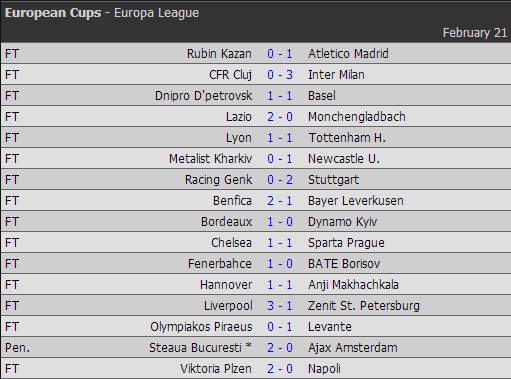Open the Chelsea 1 - 1 match score
The image size is (511, 379).
coord(280,243)
